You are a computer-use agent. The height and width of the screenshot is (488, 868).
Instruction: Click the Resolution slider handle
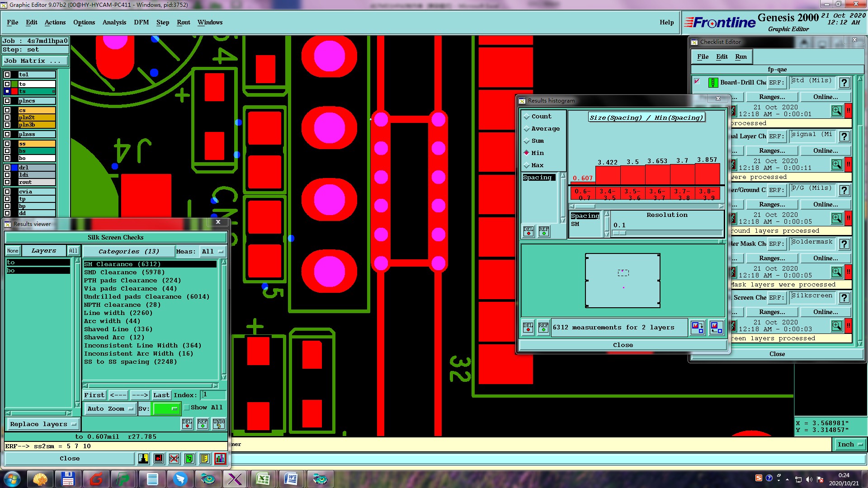tap(619, 233)
